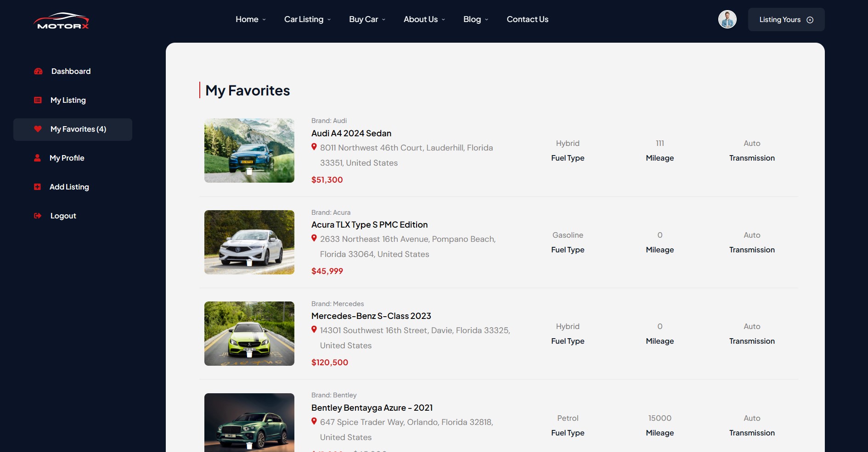Open Acura TLX Type S PMC Edition title
Viewport: 868px width, 452px height.
coord(369,224)
